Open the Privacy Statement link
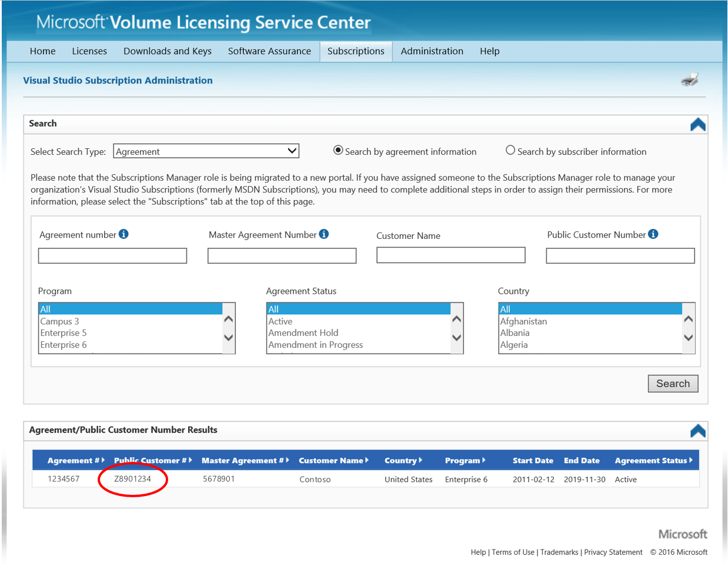Viewport: 728px width, 569px height. [x=613, y=553]
